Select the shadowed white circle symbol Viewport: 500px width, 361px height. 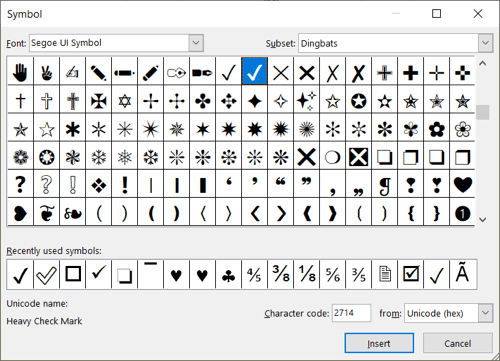332,156
